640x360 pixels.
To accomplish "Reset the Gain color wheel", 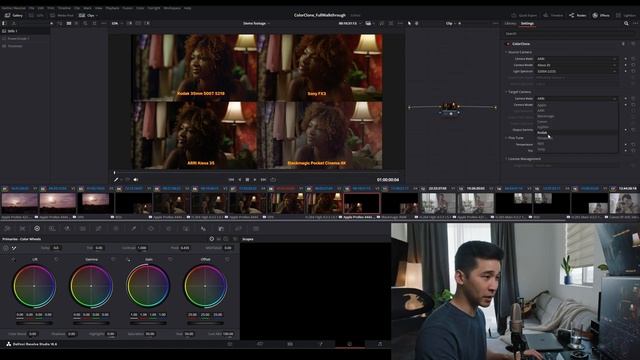I will pos(170,259).
